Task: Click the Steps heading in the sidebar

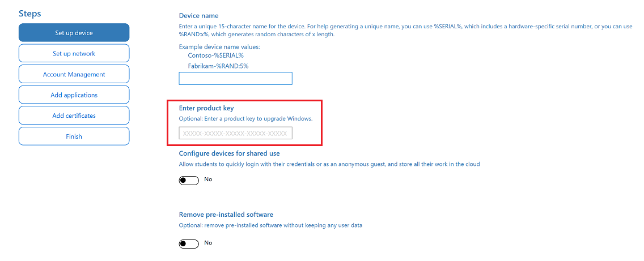Action: tap(29, 14)
